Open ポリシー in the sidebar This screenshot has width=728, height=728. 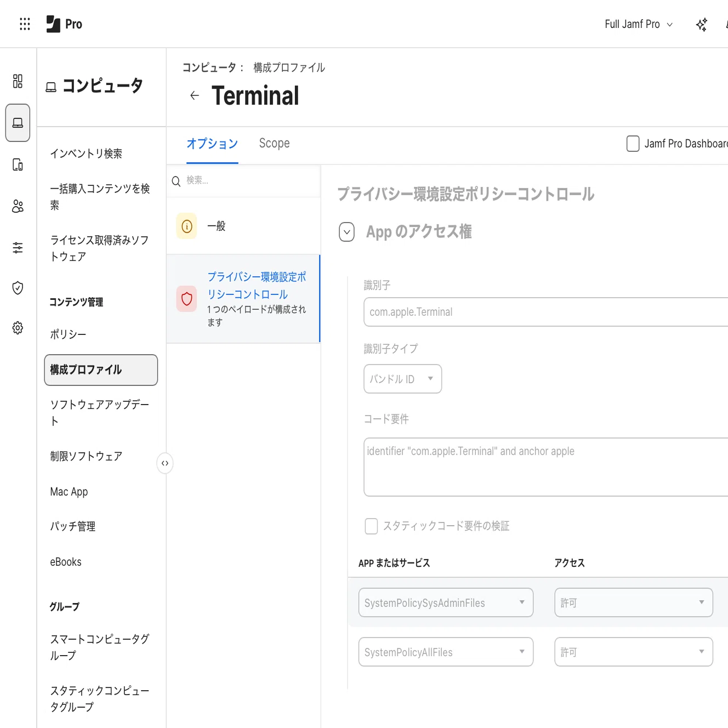68,334
